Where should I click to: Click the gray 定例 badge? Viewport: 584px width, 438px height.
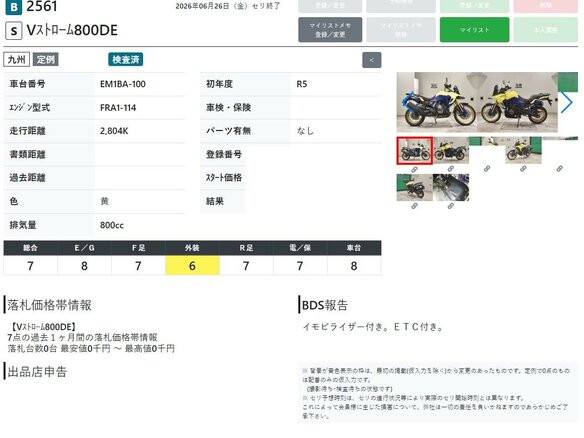click(45, 60)
